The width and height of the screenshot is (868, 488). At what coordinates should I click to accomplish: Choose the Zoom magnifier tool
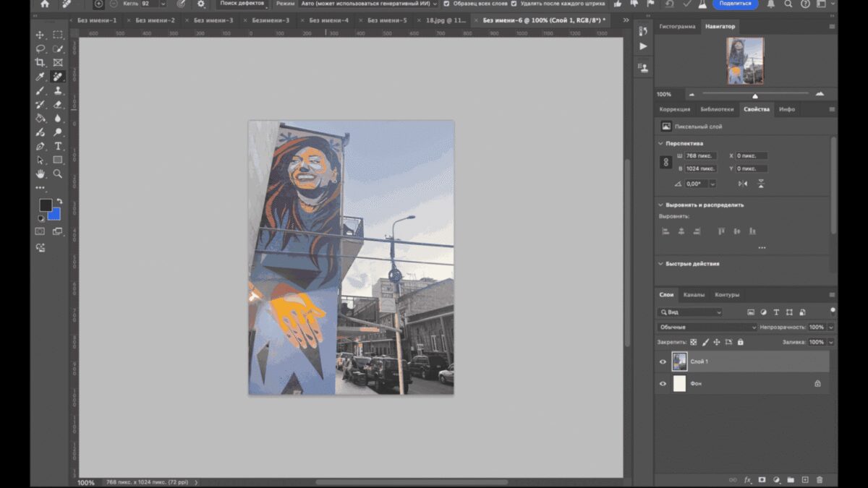58,174
